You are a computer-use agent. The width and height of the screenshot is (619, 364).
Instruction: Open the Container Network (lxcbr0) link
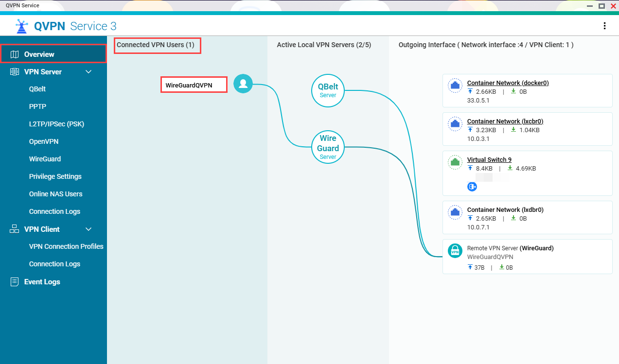505,121
